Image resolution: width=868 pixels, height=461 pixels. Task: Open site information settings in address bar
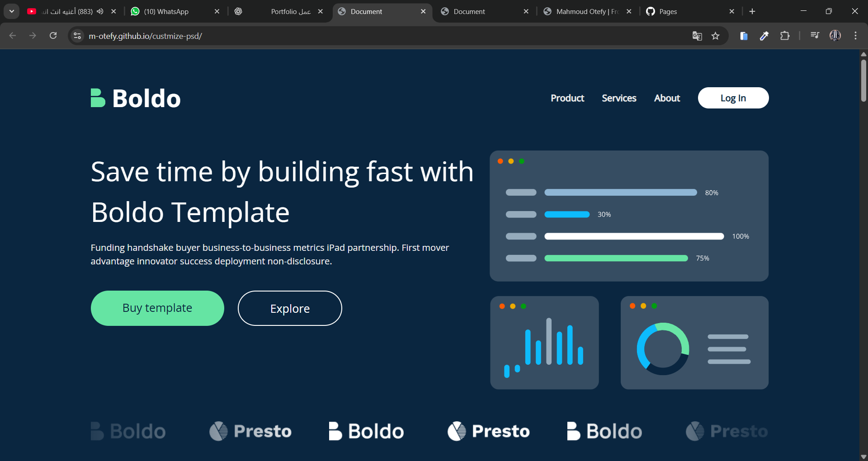click(77, 36)
